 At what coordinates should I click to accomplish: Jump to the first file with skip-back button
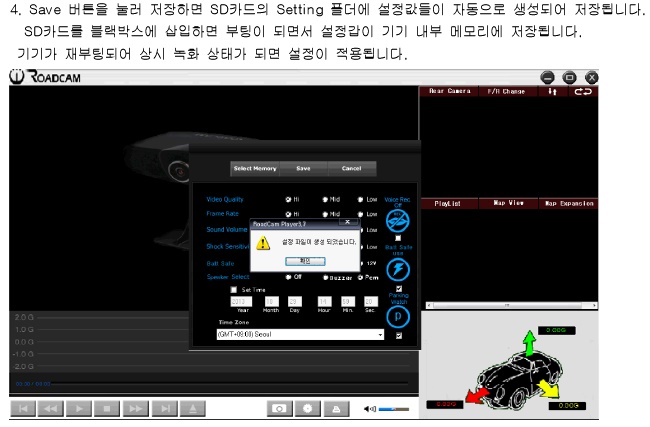coord(23,409)
